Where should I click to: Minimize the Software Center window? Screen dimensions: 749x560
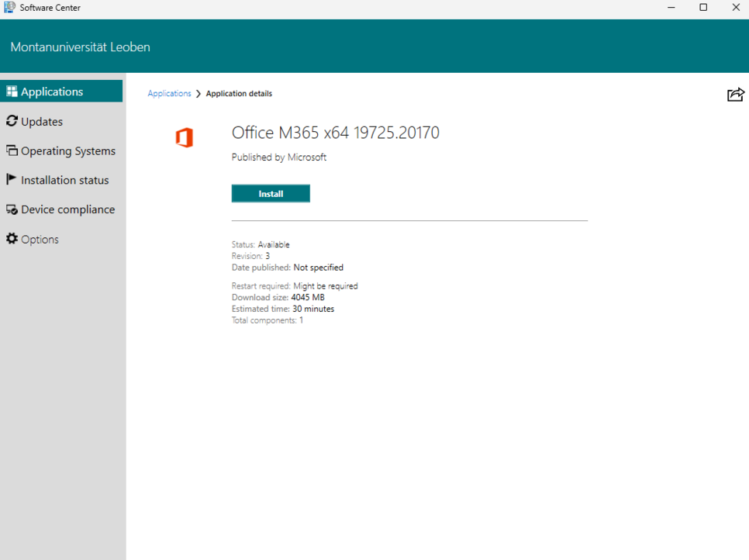coord(671,7)
